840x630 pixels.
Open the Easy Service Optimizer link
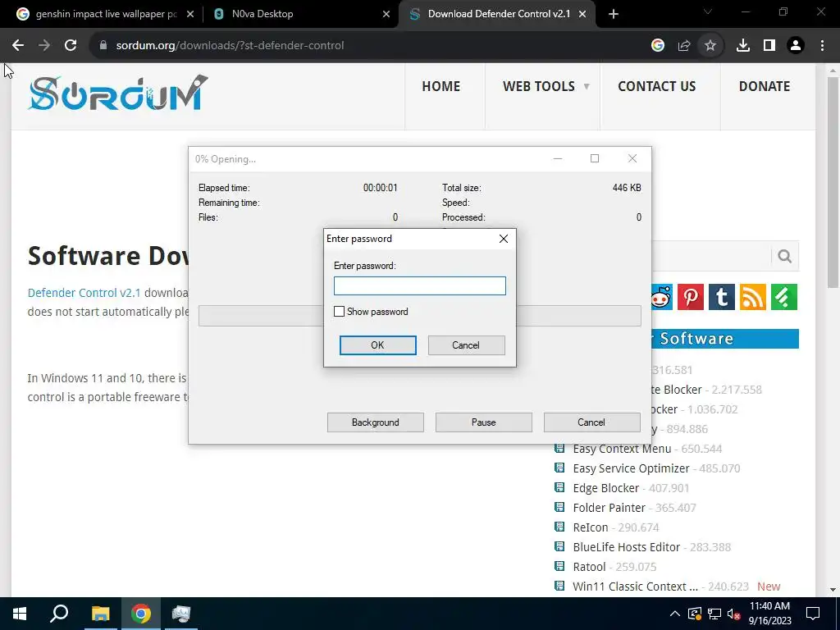(x=631, y=468)
